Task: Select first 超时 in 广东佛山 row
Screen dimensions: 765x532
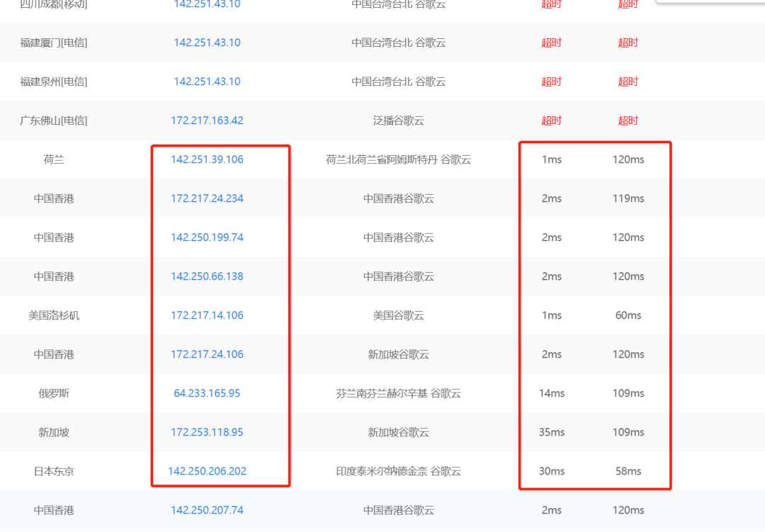Action: click(552, 121)
